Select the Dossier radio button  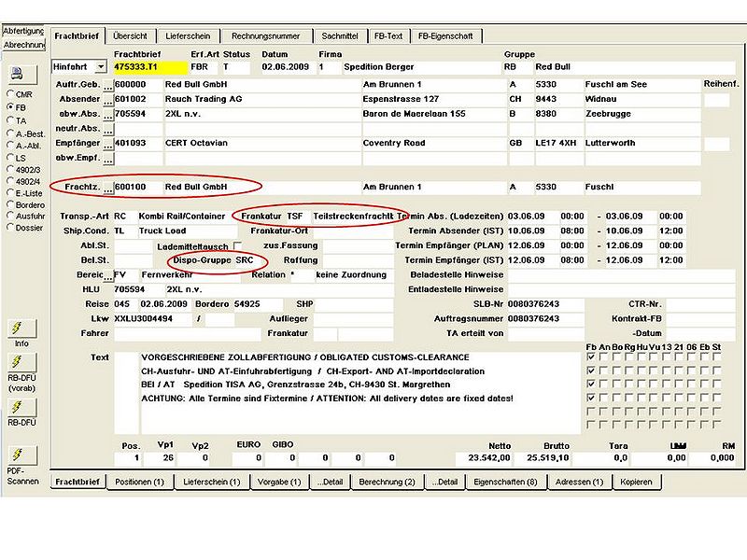pos(10,227)
